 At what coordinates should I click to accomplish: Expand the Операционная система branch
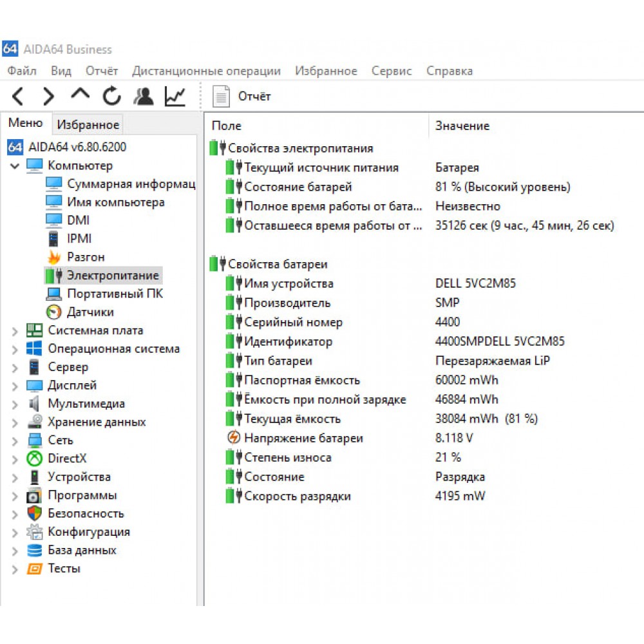15,350
